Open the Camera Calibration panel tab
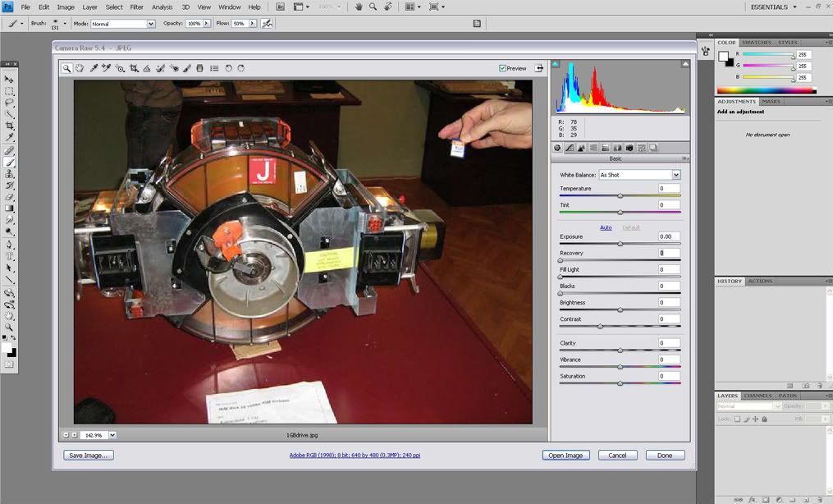This screenshot has height=504, width=833. (629, 148)
